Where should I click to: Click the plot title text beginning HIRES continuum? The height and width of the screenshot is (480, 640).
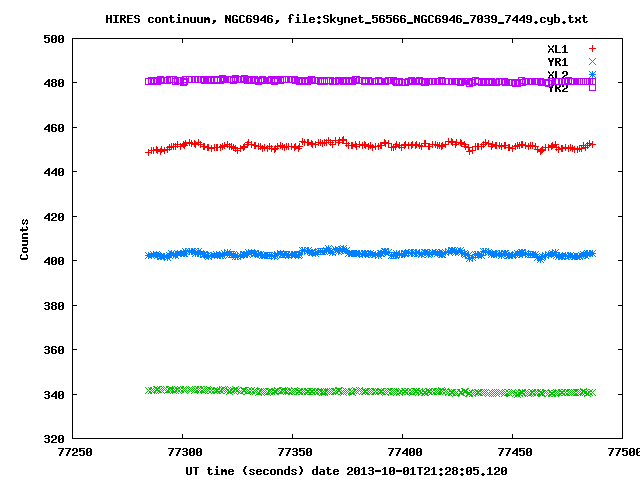pyautogui.click(x=347, y=19)
